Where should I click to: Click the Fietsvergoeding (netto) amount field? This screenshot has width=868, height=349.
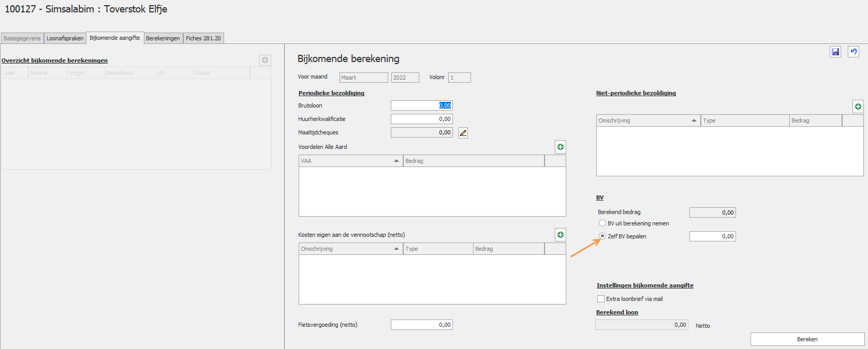tap(421, 325)
